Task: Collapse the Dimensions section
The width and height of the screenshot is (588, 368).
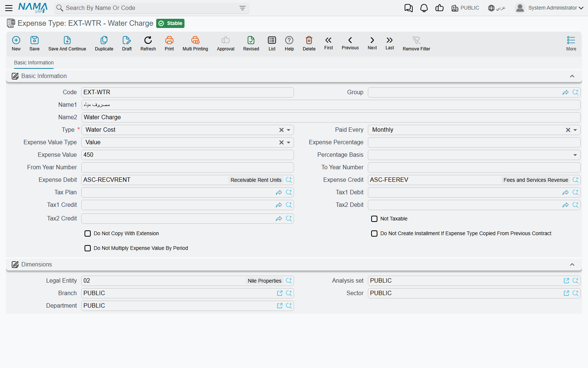Action: (572, 265)
